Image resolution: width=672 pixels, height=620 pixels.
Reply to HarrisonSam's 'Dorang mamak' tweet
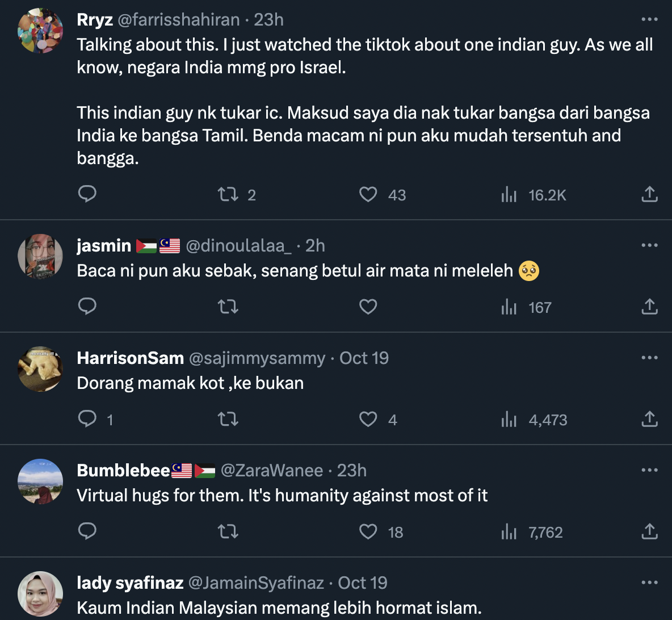[87, 419]
